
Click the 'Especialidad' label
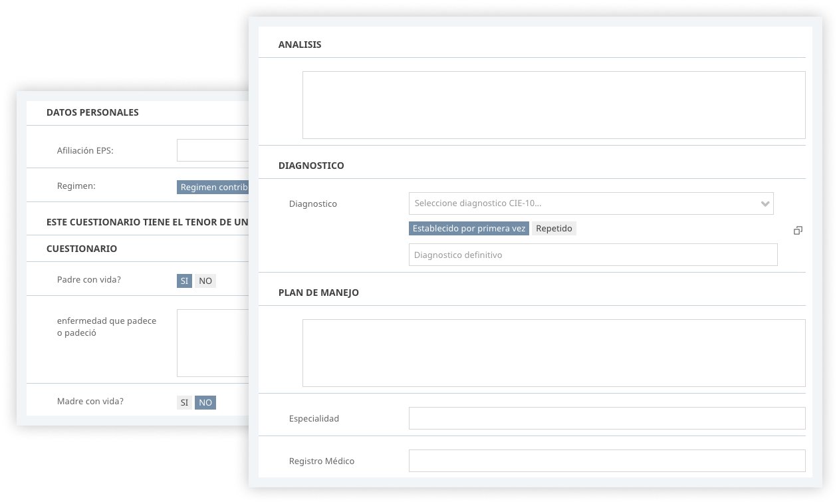314,419
